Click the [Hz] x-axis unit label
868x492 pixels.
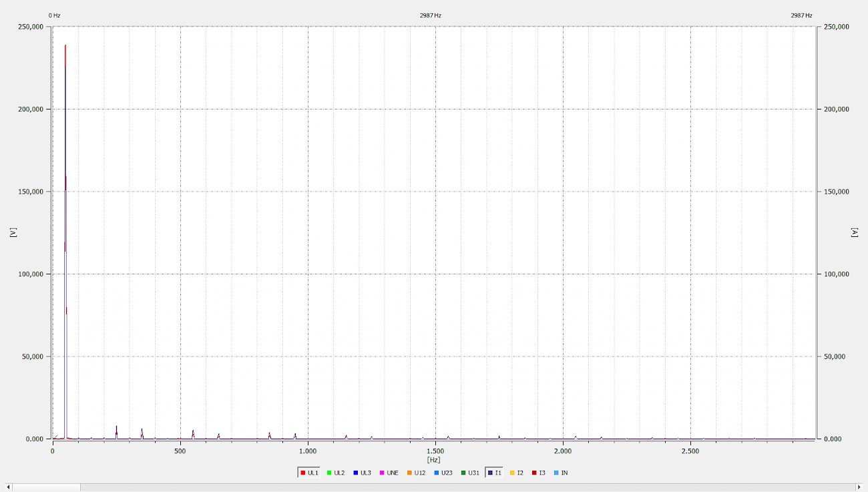point(434,460)
